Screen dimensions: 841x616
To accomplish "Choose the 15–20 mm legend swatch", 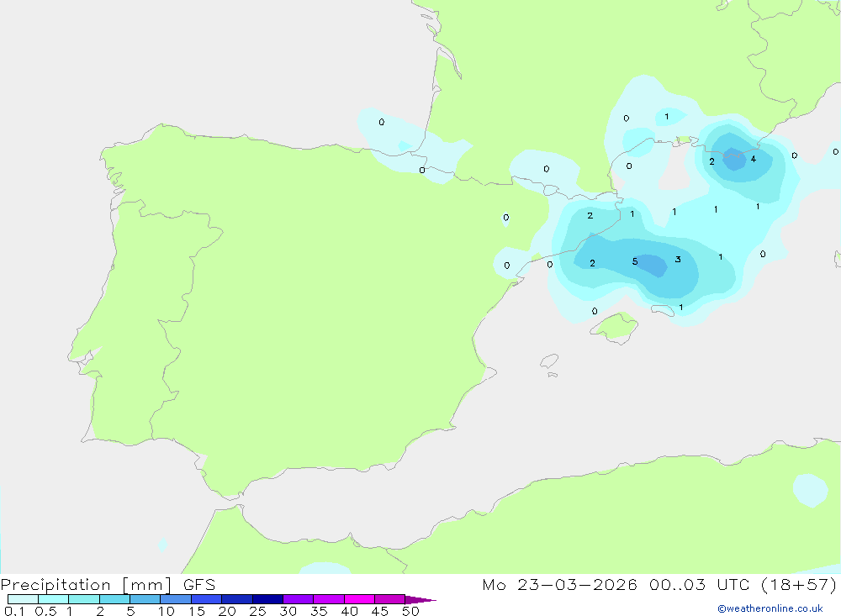I will (206, 599).
